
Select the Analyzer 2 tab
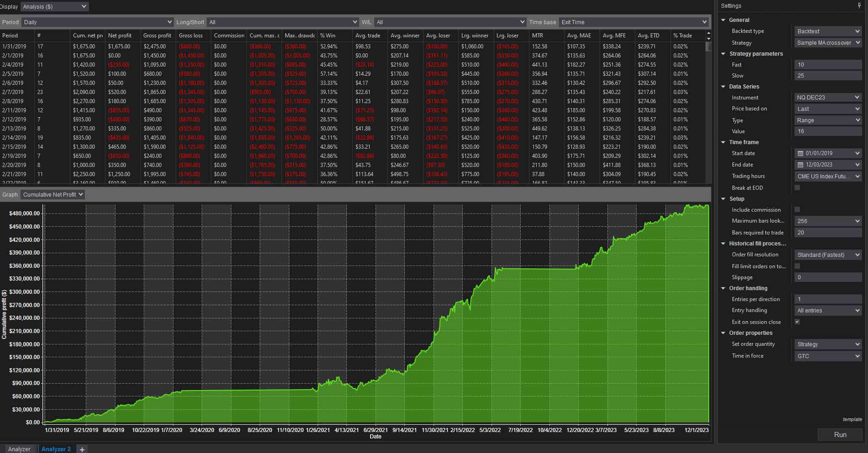coord(56,449)
